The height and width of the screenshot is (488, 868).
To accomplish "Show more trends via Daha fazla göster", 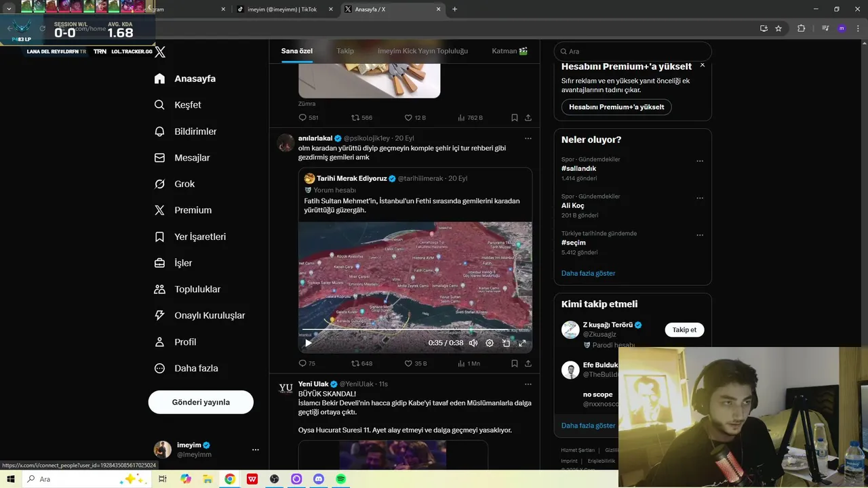I will pos(588,273).
